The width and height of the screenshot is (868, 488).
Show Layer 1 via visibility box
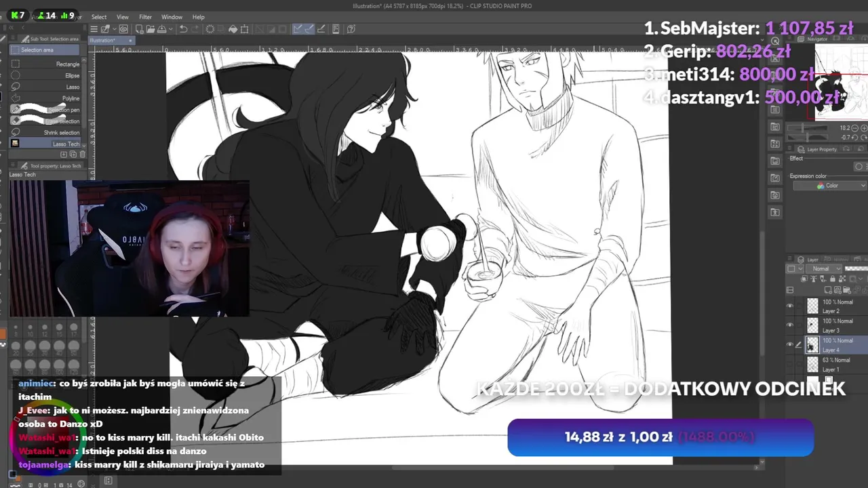click(789, 364)
